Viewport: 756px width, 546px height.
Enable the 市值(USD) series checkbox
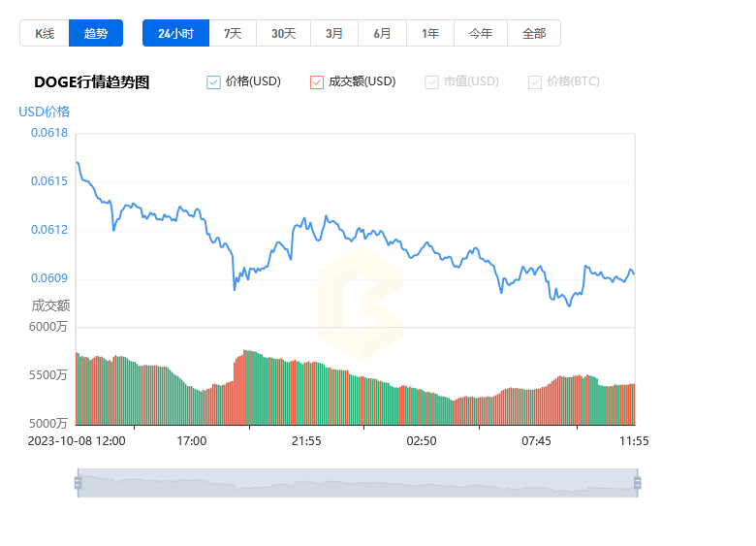click(x=431, y=82)
